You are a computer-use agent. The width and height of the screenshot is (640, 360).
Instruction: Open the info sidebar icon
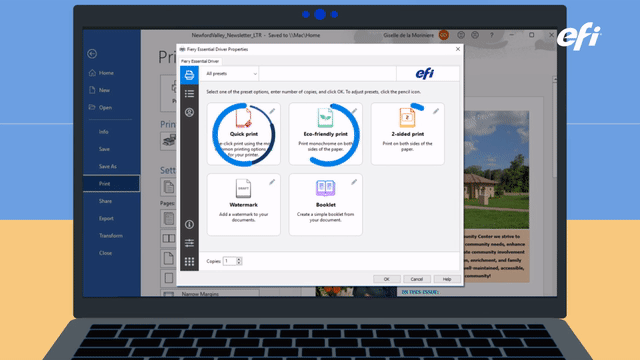click(189, 224)
